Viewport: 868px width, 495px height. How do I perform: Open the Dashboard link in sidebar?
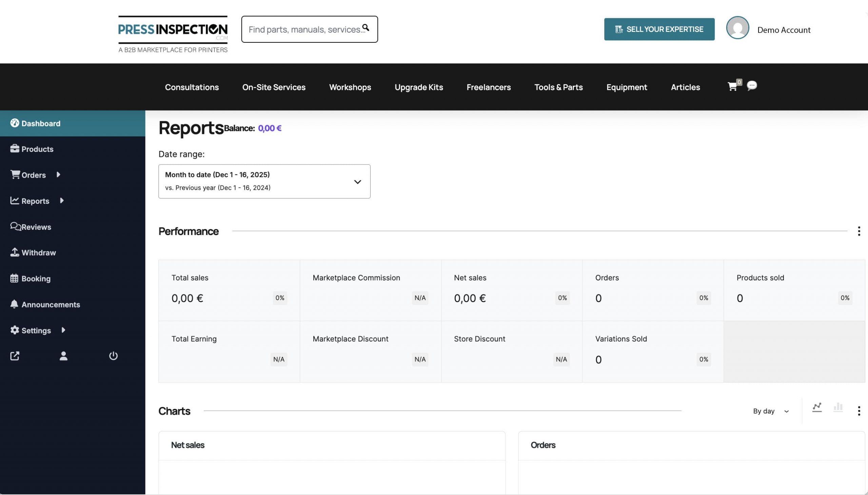(40, 123)
